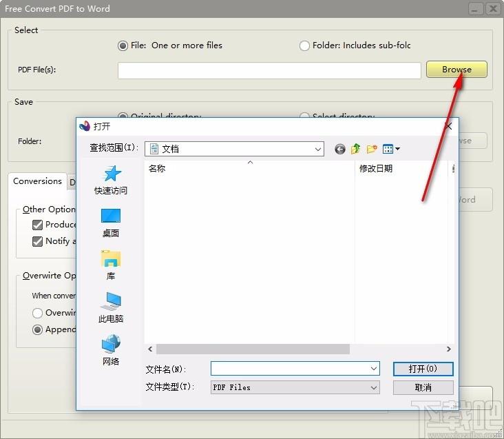Image resolution: width=504 pixels, height=439 pixels.
Task: Select Network (网络) in the sidebar
Action: pos(111,350)
